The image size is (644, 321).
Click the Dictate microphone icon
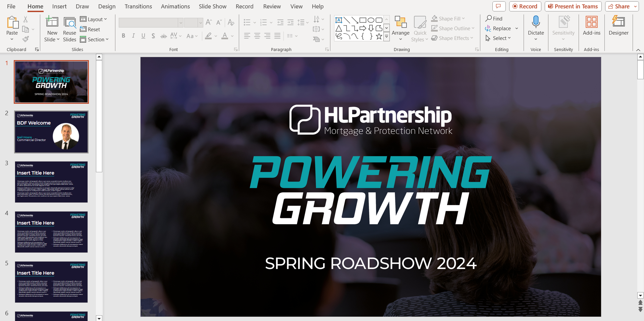click(536, 22)
